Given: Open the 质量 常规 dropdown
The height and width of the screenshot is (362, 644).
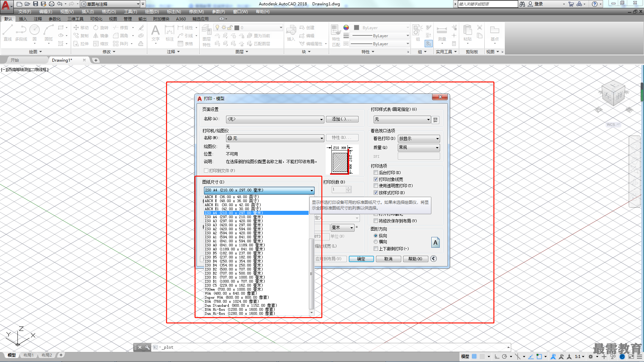Looking at the screenshot, I should pyautogui.click(x=419, y=147).
